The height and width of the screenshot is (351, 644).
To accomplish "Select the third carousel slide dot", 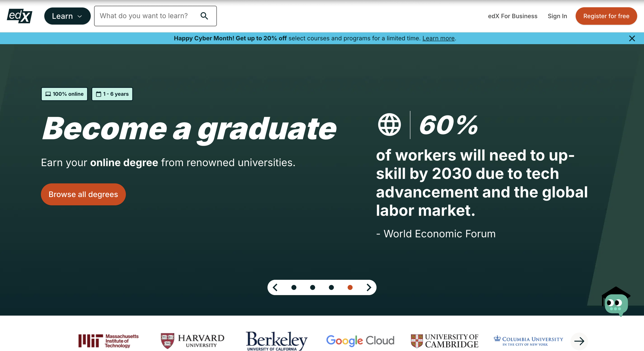I will coord(331,287).
